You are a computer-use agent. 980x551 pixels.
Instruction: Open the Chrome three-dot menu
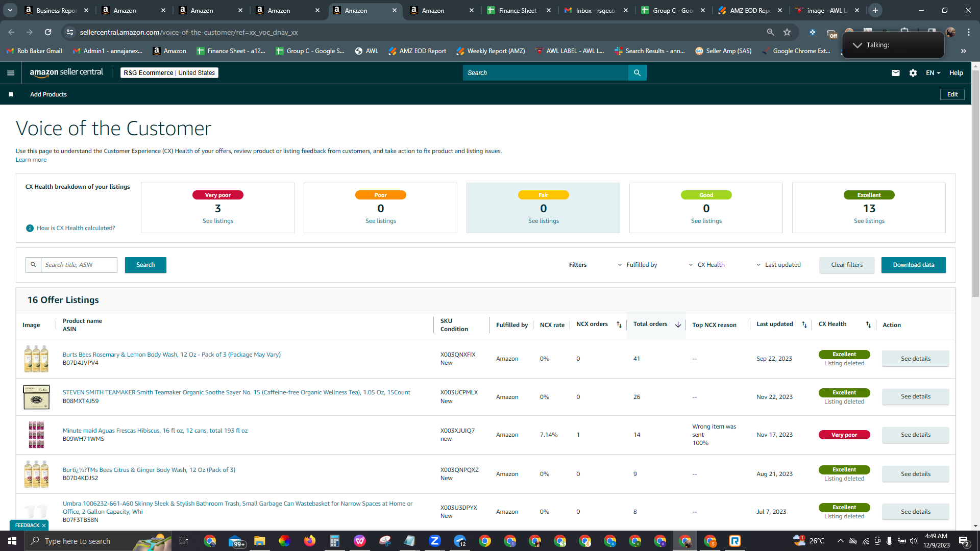pos(969,32)
